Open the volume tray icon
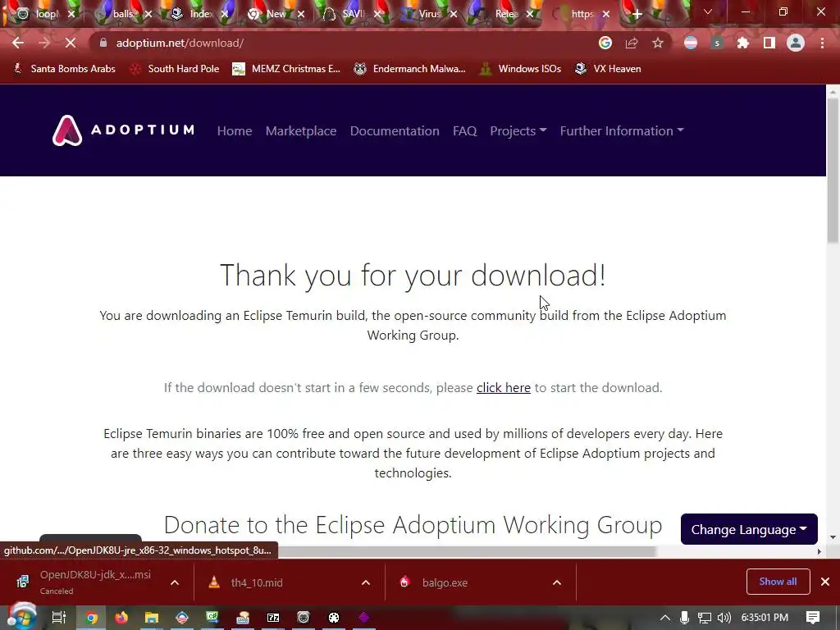 pos(724,617)
